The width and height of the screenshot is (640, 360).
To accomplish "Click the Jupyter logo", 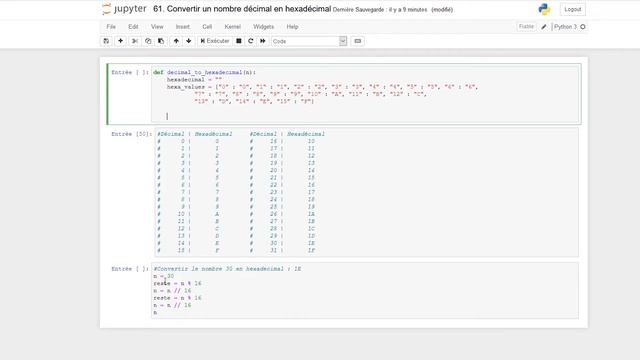I will 124,9.
